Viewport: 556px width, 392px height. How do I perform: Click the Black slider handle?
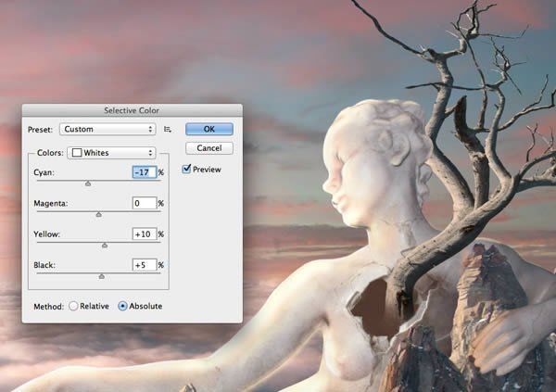click(x=102, y=276)
